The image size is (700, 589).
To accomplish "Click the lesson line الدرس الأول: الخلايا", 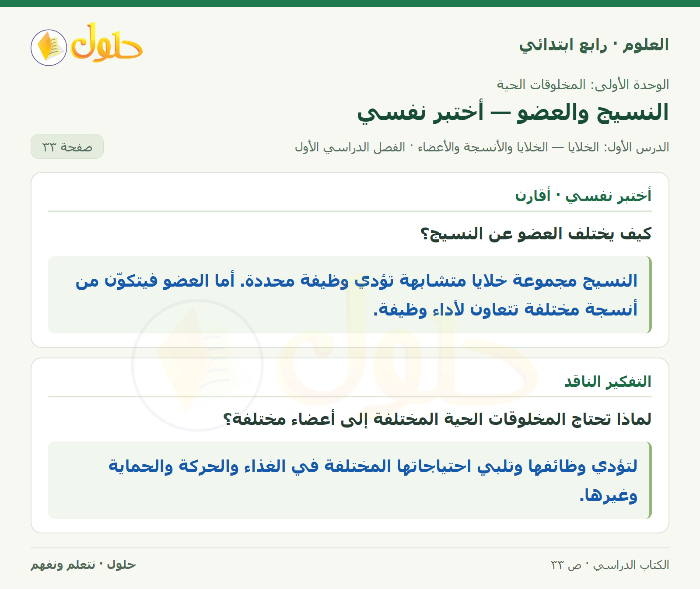I will [x=482, y=147].
